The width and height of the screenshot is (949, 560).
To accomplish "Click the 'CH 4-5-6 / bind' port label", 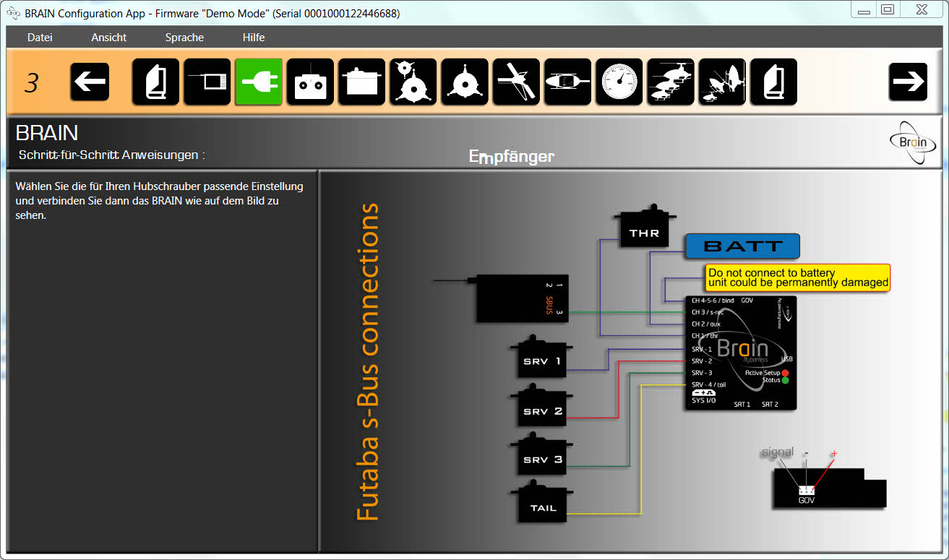I will [x=713, y=300].
